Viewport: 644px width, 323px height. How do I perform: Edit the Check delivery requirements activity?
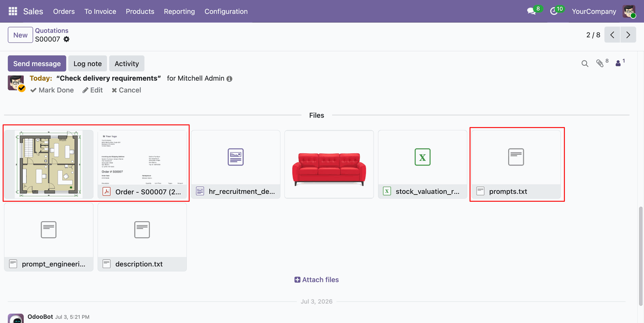[x=93, y=90]
